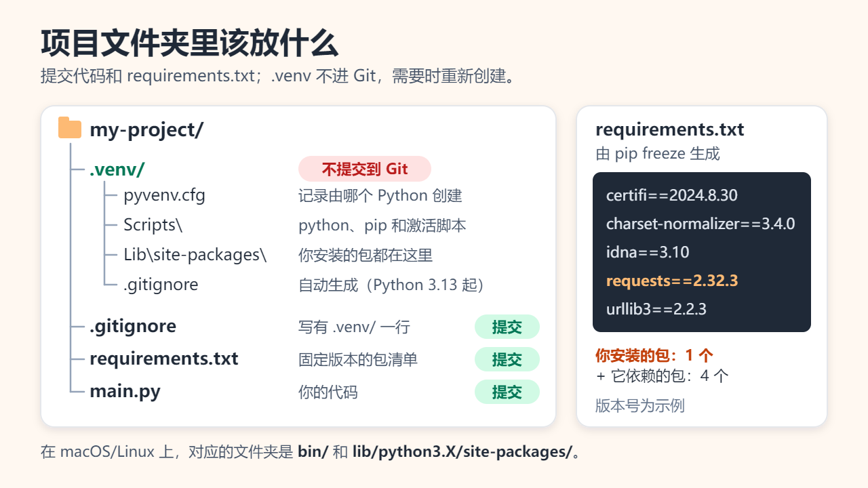The image size is (868, 488).
Task: Click the 版本号为示例 note
Action: (640, 406)
